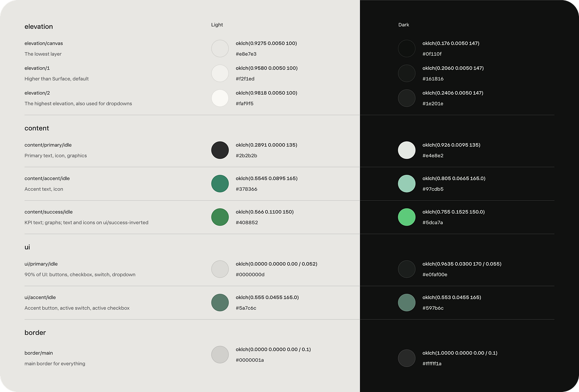579x392 pixels.
Task: Select dark content/primary/idle off-white swatch
Action: tap(407, 150)
